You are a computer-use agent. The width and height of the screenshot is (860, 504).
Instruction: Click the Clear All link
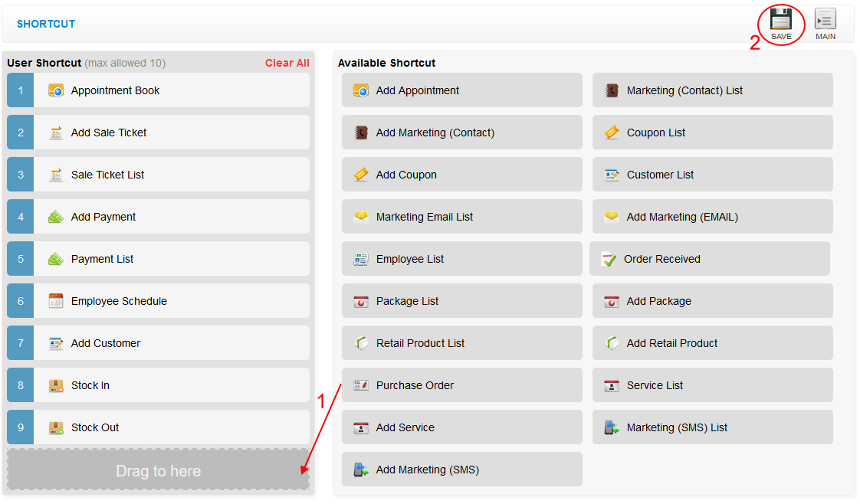click(287, 62)
